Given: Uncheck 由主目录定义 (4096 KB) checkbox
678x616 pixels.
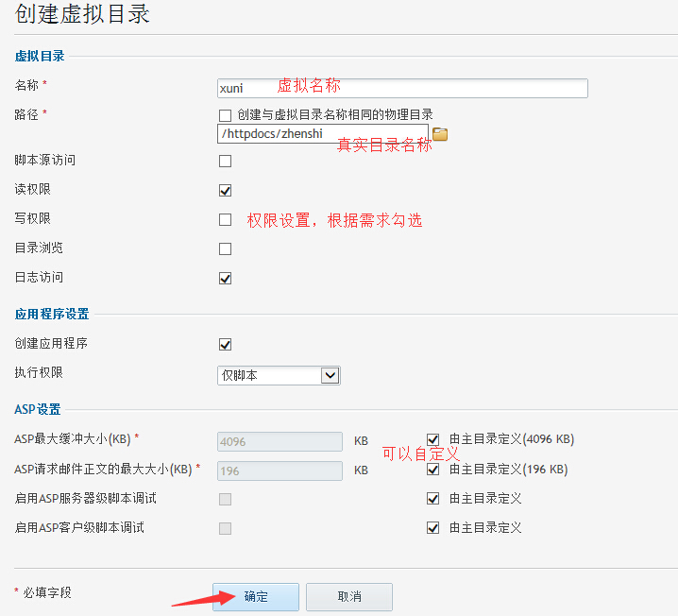Looking at the screenshot, I should coord(433,440).
